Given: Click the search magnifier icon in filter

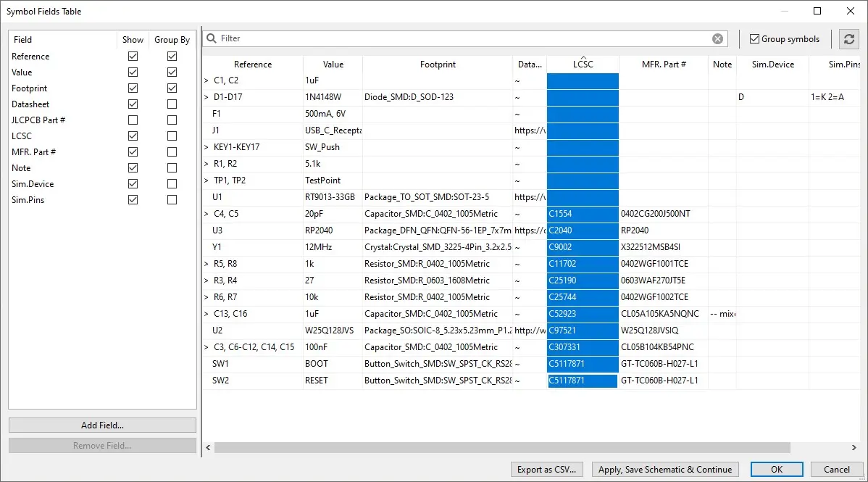Looking at the screenshot, I should coord(212,38).
